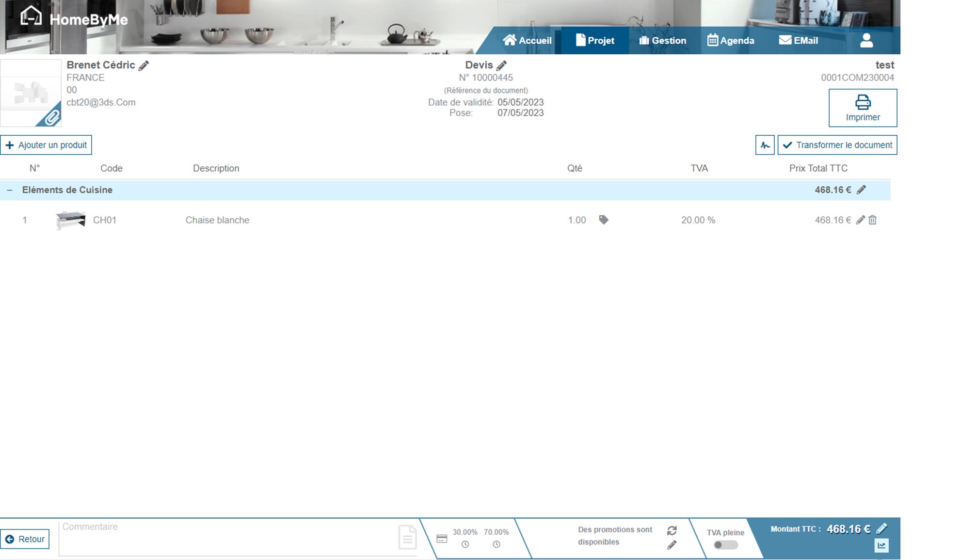Click Transformer le document button
This screenshot has height=560, width=960.
point(837,145)
